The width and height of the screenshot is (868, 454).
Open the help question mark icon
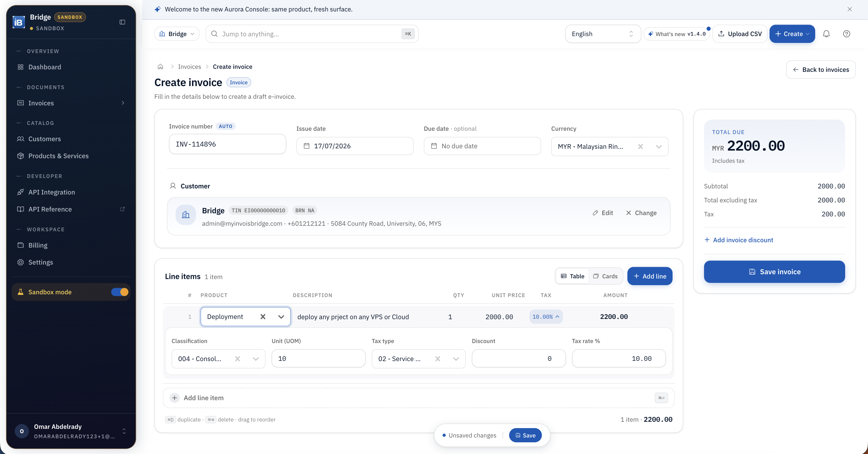846,34
